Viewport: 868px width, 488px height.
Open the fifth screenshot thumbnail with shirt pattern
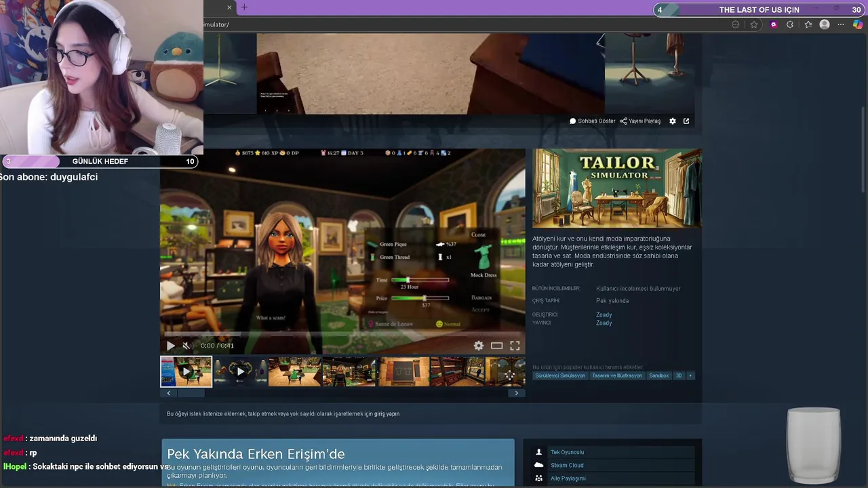tap(403, 371)
